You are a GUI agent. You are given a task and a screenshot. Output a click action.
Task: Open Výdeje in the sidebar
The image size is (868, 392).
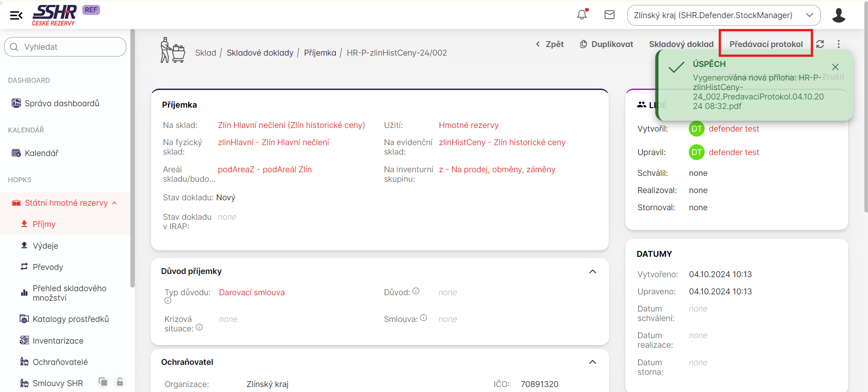45,246
